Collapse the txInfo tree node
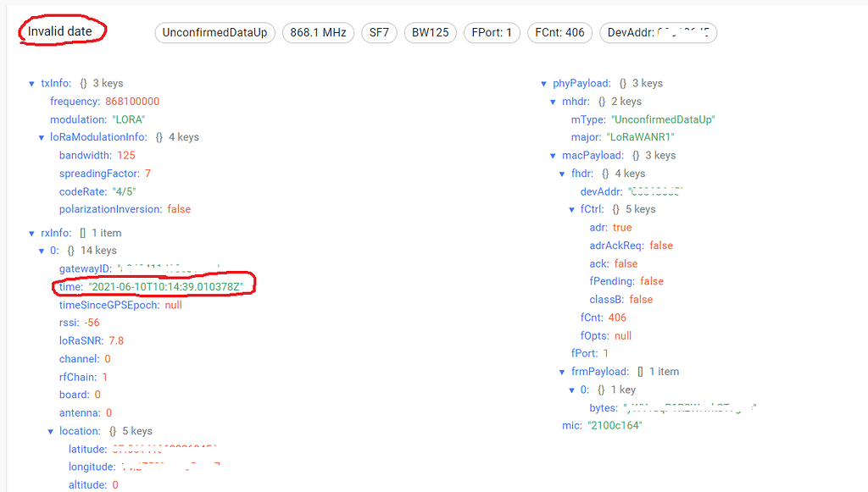The image size is (868, 492). (32, 84)
